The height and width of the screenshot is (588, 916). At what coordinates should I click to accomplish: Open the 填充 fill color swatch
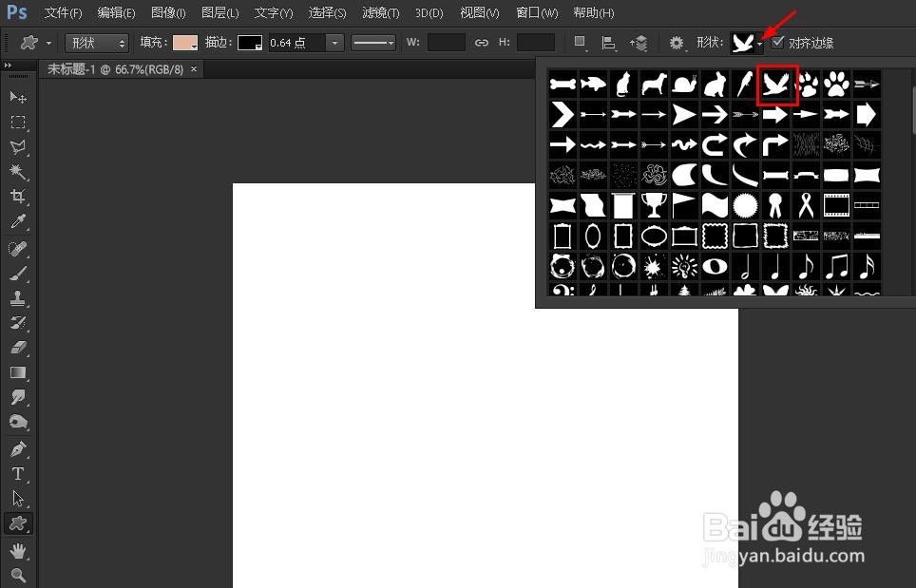tap(185, 43)
